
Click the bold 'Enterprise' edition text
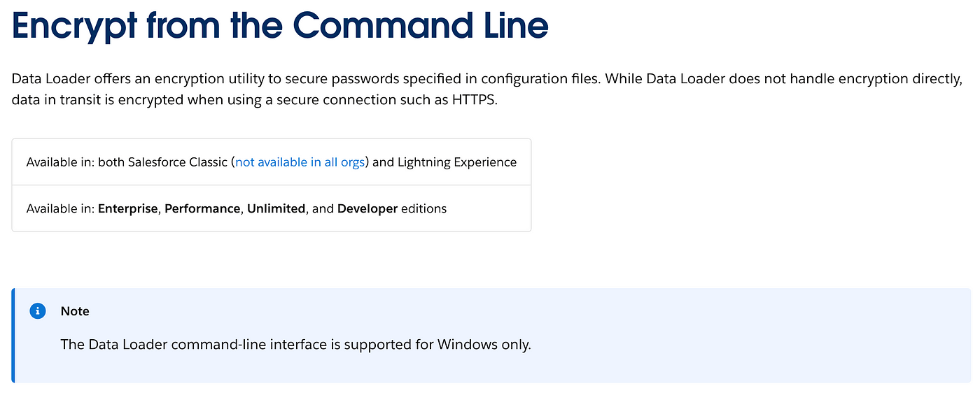pyautogui.click(x=128, y=208)
